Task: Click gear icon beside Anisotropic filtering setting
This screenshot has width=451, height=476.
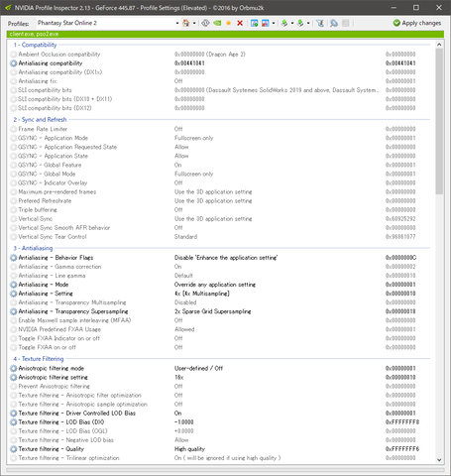Action: [13, 377]
